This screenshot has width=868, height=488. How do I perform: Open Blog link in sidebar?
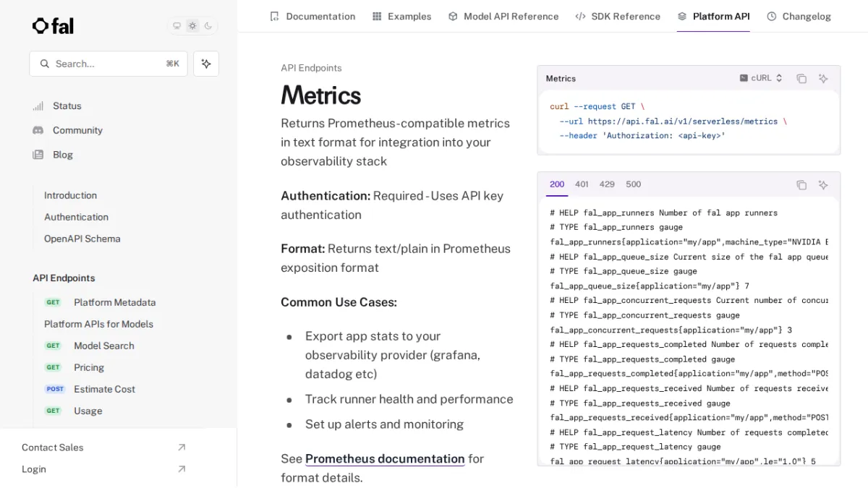coord(63,155)
